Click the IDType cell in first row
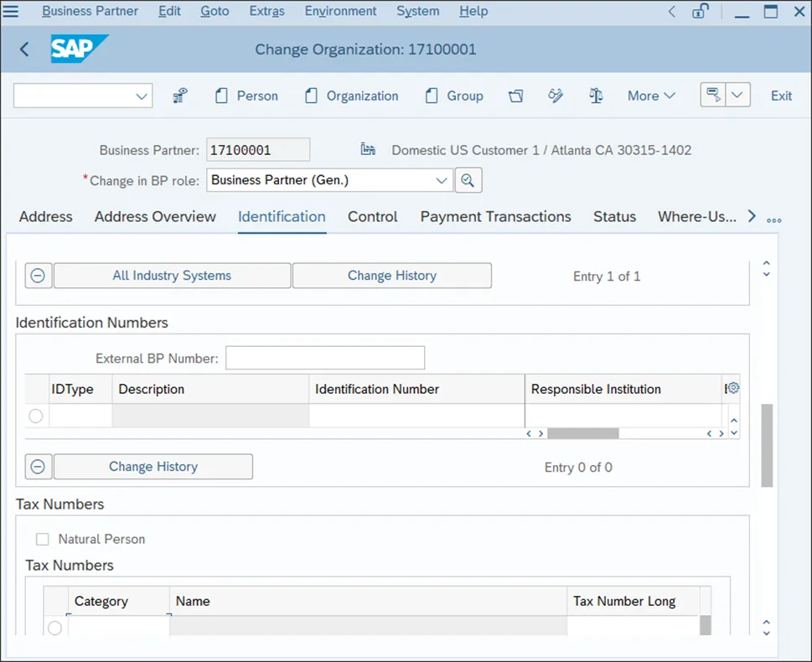The width and height of the screenshot is (812, 662). 80,416
